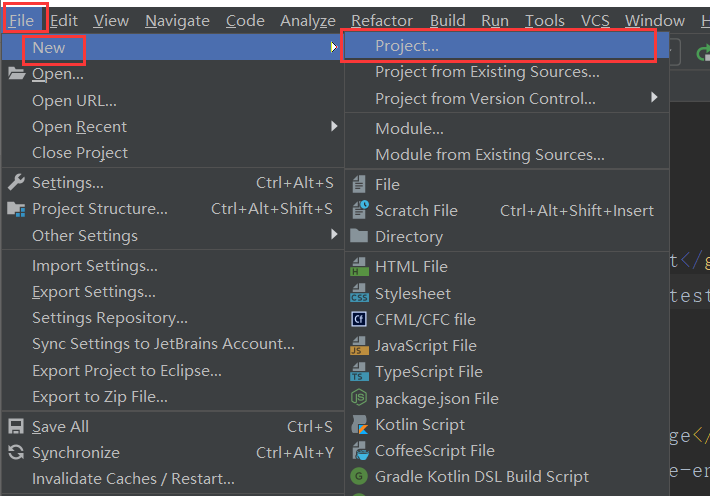
Task: Expand the New submenu arrow
Action: point(334,47)
